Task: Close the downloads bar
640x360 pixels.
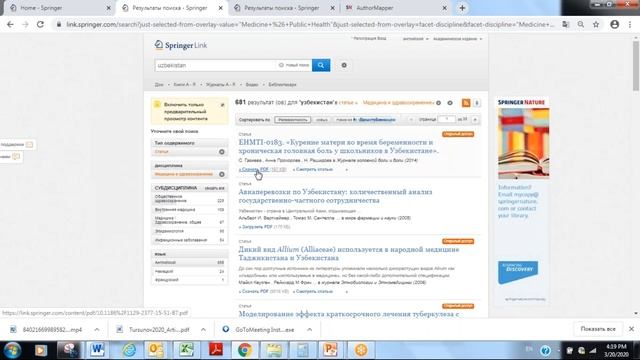Action: point(631,329)
